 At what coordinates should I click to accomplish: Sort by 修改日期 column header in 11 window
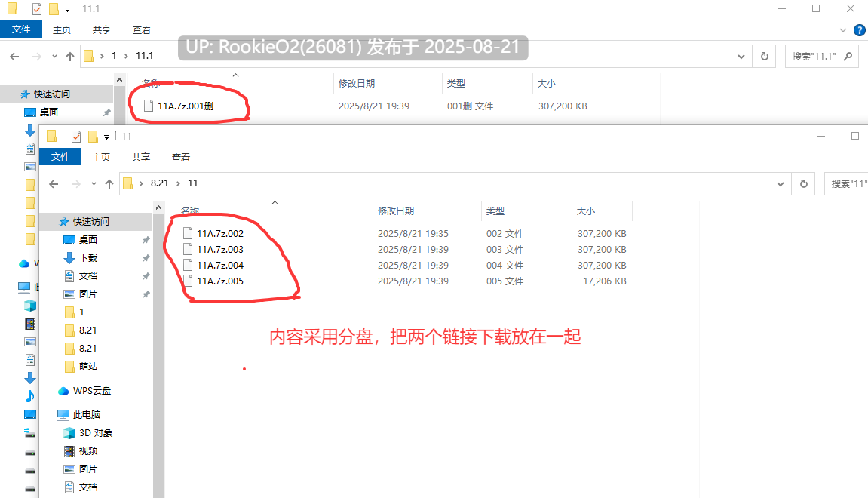click(x=396, y=211)
